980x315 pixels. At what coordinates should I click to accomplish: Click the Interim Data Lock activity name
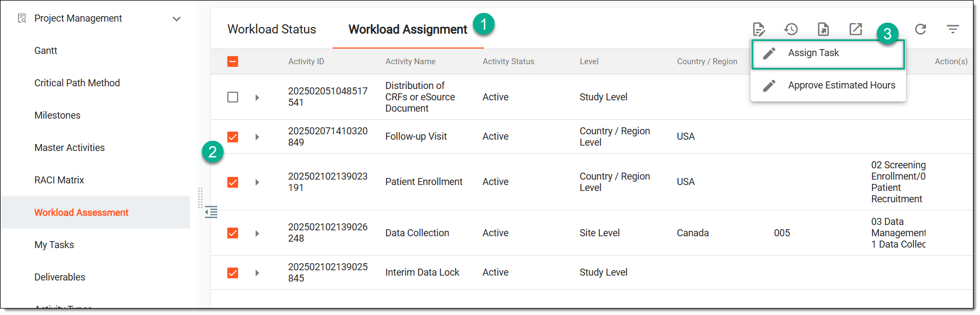point(422,272)
